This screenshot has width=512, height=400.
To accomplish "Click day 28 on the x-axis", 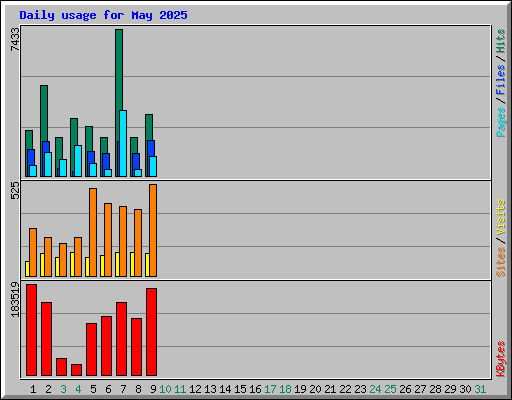I will tap(435, 389).
